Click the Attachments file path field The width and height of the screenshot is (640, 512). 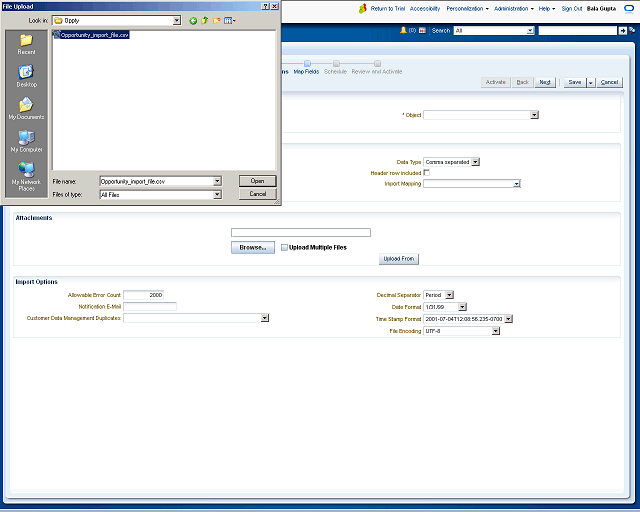[x=301, y=233]
